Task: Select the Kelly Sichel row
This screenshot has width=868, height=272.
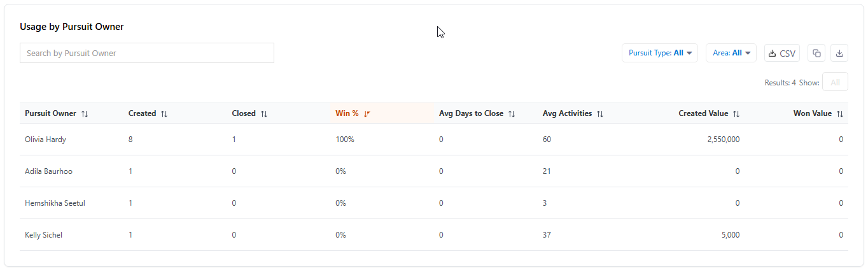Action: click(434, 235)
